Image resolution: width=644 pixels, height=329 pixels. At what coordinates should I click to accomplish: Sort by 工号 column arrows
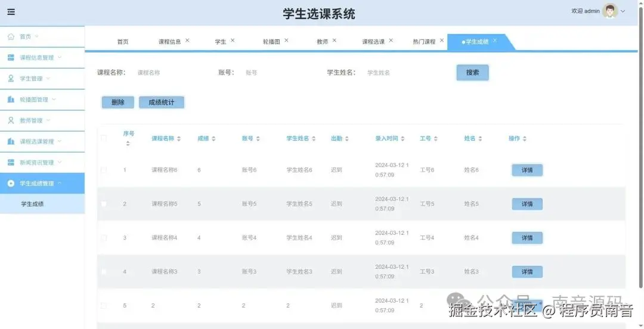435,139
